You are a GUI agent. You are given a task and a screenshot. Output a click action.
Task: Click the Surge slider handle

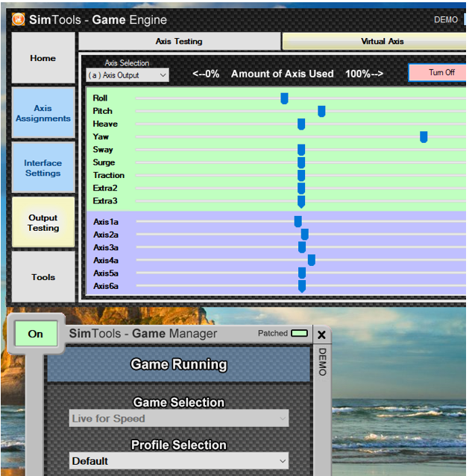301,162
